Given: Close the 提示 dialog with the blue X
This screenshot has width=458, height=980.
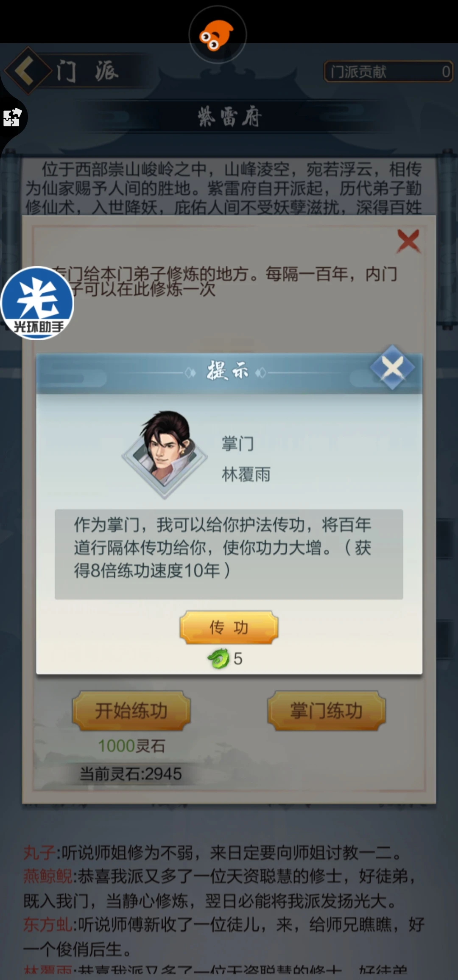Looking at the screenshot, I should click(392, 367).
